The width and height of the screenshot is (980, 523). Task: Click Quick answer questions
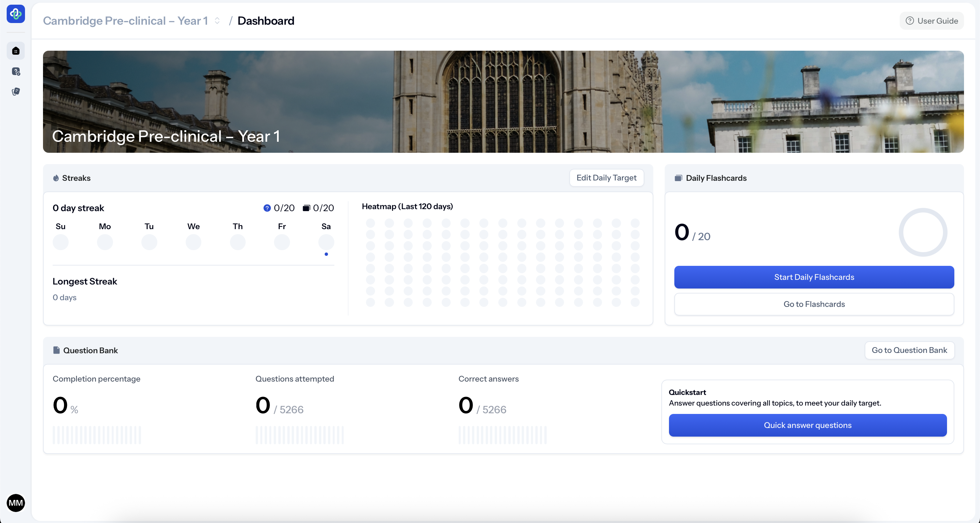tap(807, 425)
